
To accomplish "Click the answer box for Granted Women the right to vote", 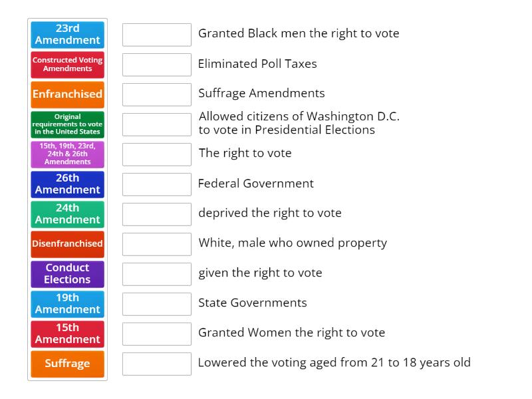I will (156, 333).
